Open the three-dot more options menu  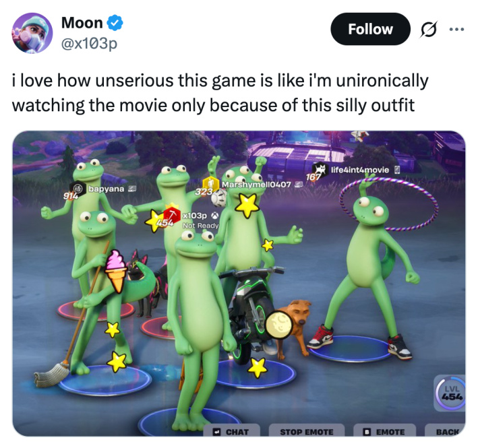click(456, 30)
